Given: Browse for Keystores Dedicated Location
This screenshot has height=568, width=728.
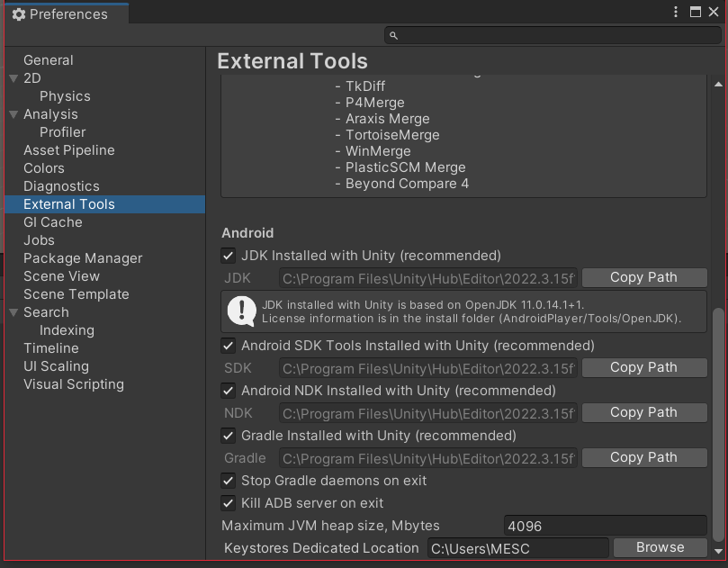Looking at the screenshot, I should (x=660, y=547).
